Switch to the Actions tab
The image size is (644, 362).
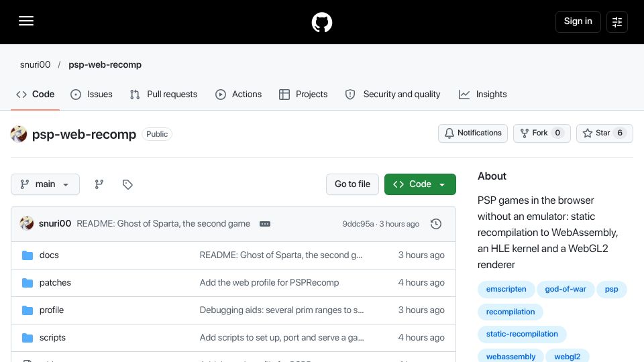point(238,95)
